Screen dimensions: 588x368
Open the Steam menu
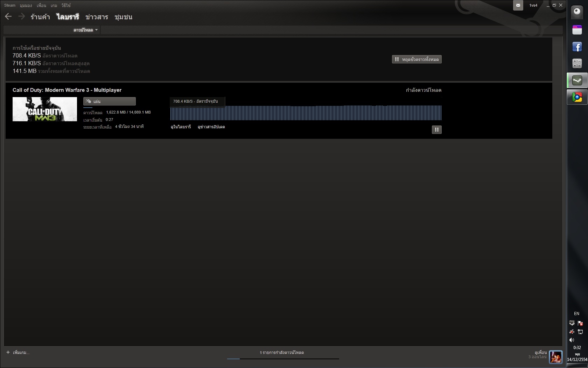point(10,5)
